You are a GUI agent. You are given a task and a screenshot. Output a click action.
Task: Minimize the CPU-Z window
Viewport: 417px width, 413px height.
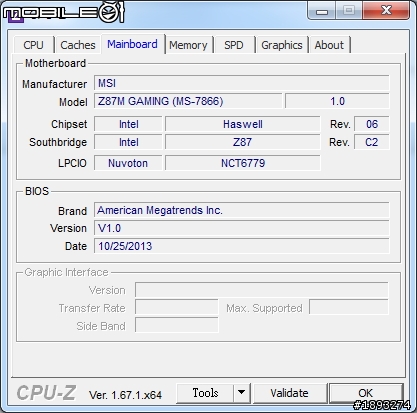(x=322, y=11)
